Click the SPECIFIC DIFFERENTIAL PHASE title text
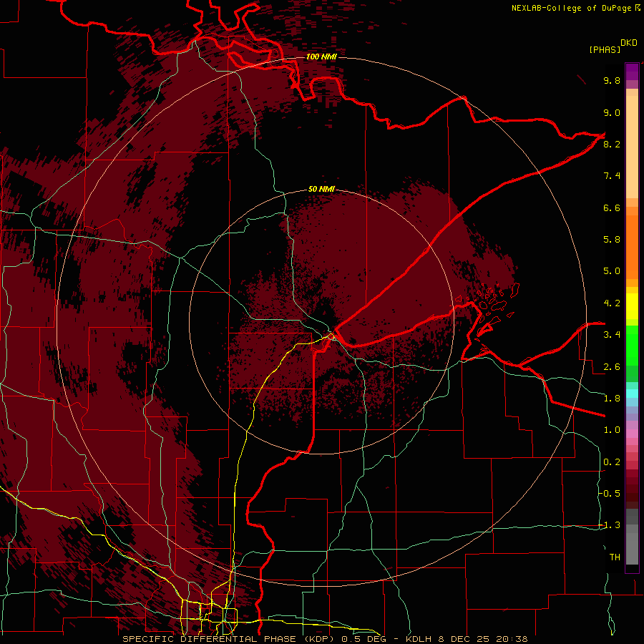The height and width of the screenshot is (644, 644). [209, 639]
